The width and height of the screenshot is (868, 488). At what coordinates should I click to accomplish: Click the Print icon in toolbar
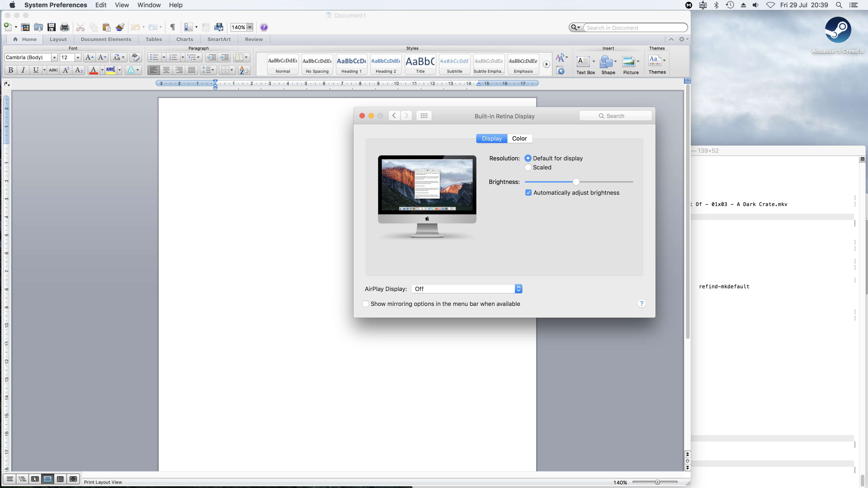(x=64, y=27)
